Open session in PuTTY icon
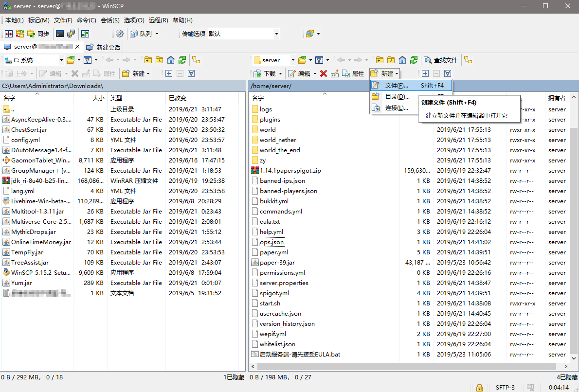The width and height of the screenshot is (579, 392). pyautogui.click(x=71, y=34)
